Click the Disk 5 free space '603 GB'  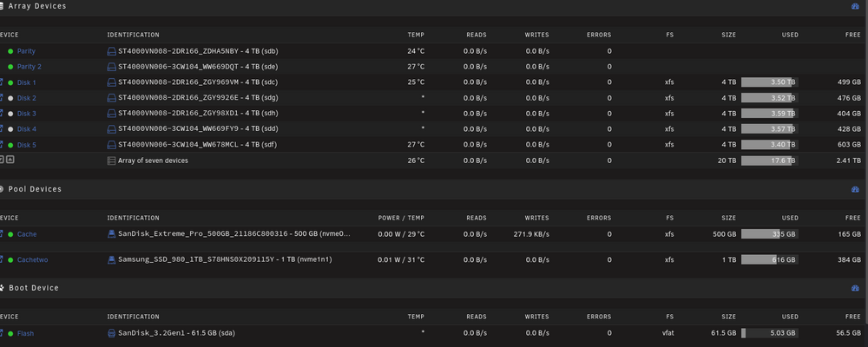pyautogui.click(x=849, y=145)
